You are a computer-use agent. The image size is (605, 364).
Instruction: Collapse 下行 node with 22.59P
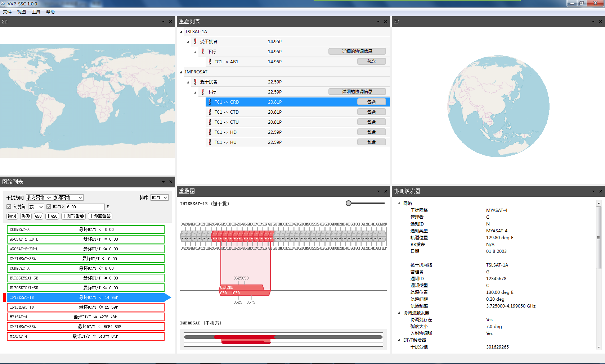[195, 92]
